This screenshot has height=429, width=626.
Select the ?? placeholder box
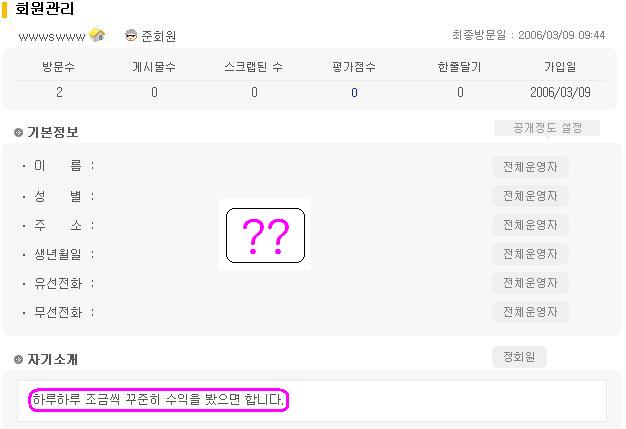tap(265, 235)
